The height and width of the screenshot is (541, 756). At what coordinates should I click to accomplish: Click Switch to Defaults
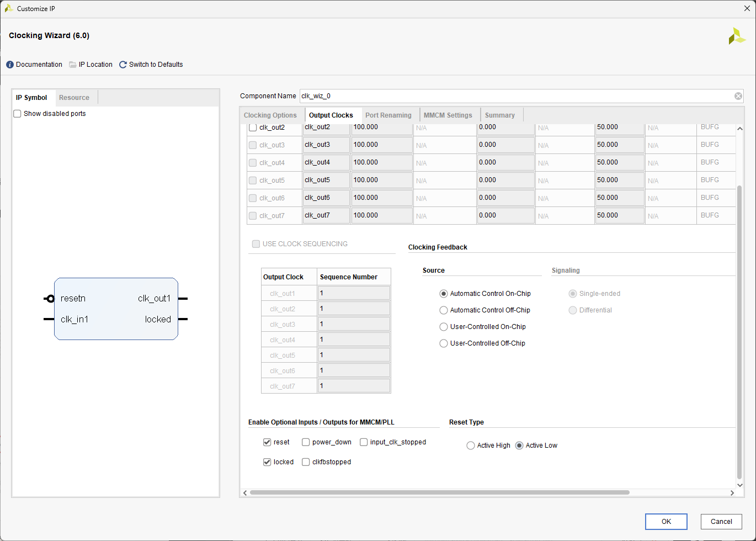pos(156,65)
